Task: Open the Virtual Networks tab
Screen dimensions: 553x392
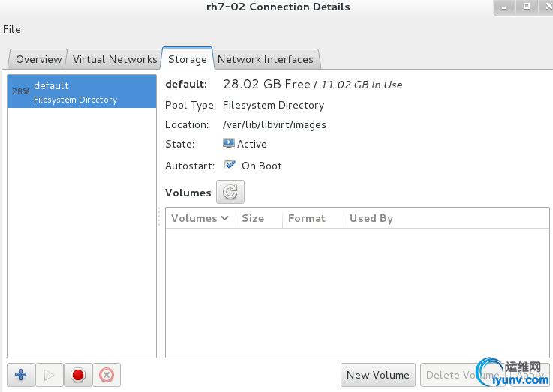Action: (115, 59)
